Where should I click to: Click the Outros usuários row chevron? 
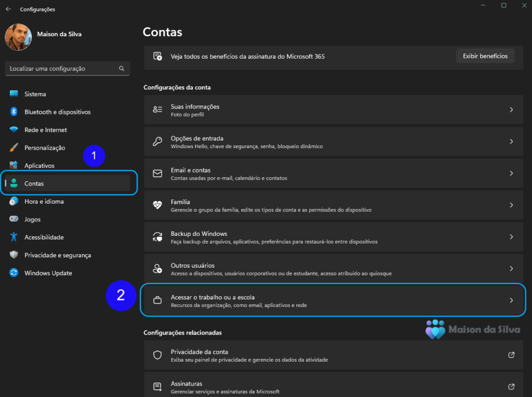tap(511, 269)
